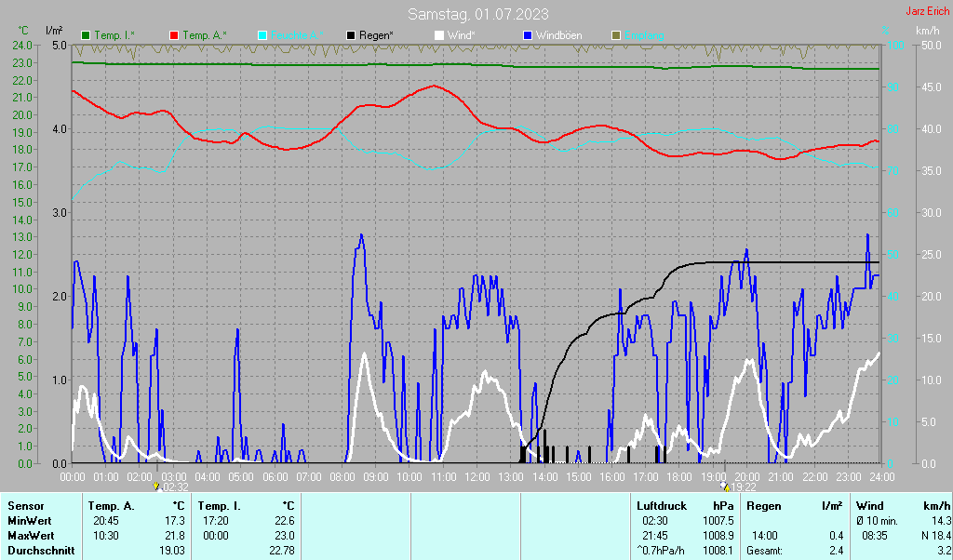Click the sunset icon at 19:22

click(x=724, y=487)
